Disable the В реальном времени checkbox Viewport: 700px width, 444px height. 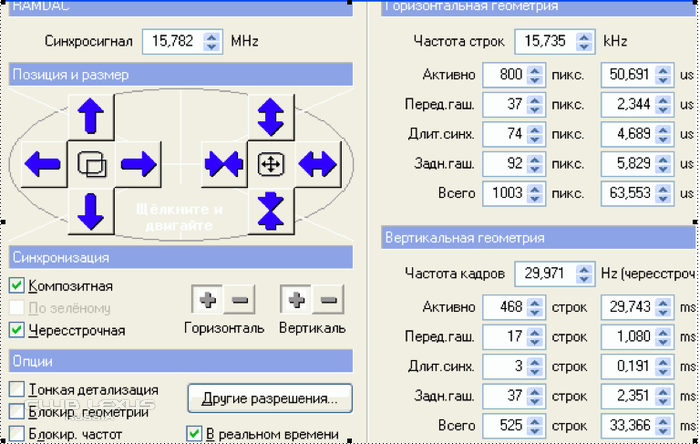(194, 434)
